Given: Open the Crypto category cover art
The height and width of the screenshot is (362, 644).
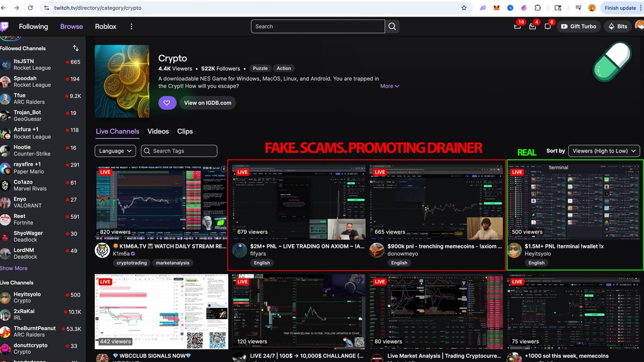Looking at the screenshot, I should point(123,81).
